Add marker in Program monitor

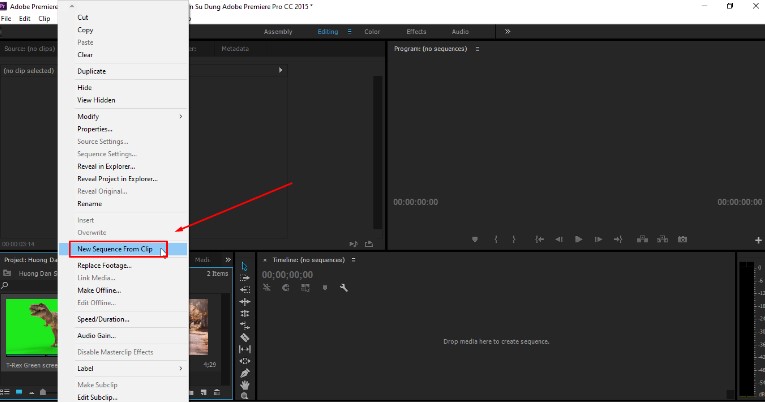pyautogui.click(x=476, y=239)
